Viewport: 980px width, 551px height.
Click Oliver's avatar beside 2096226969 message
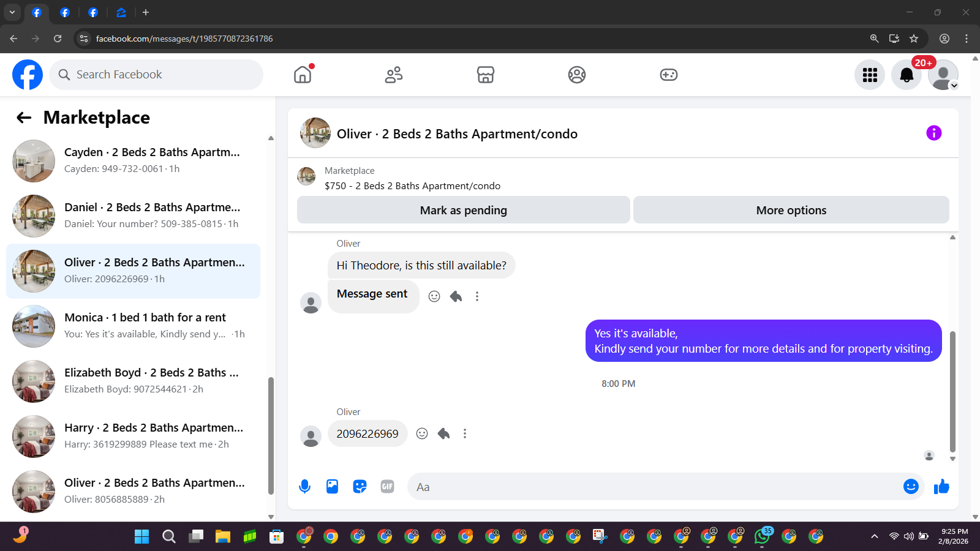point(311,437)
